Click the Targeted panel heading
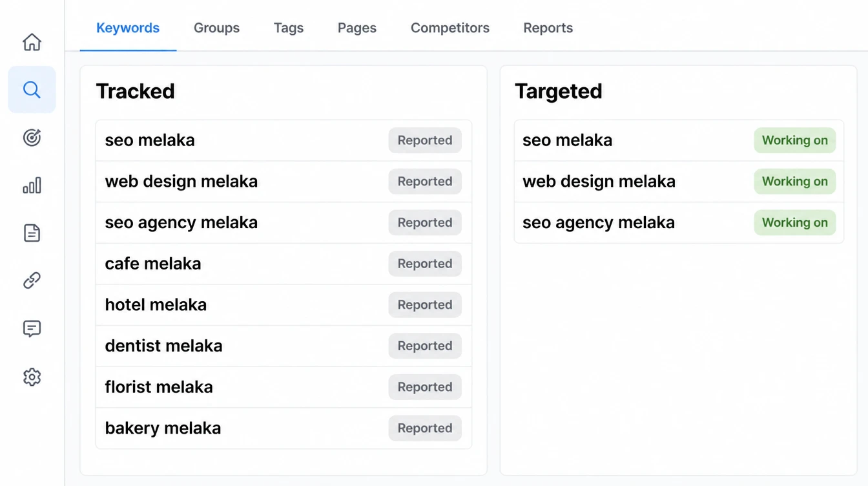 (559, 92)
